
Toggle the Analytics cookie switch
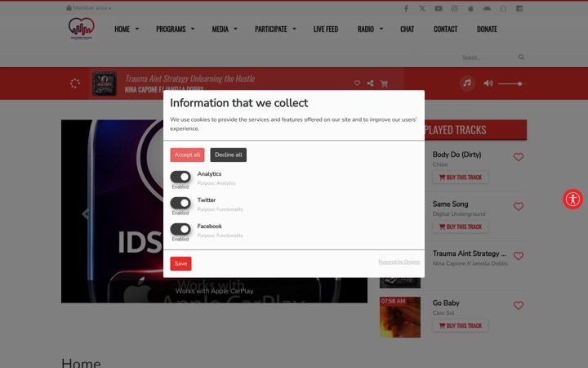180,177
